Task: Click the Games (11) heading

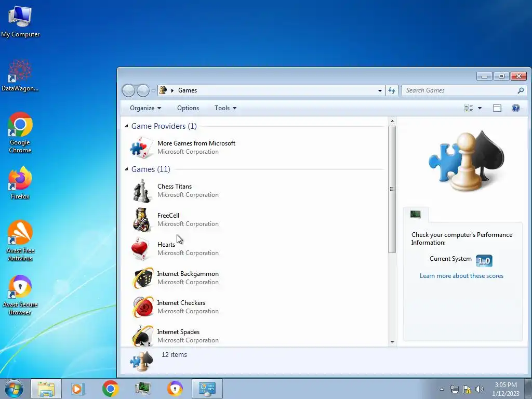Action: (151, 169)
